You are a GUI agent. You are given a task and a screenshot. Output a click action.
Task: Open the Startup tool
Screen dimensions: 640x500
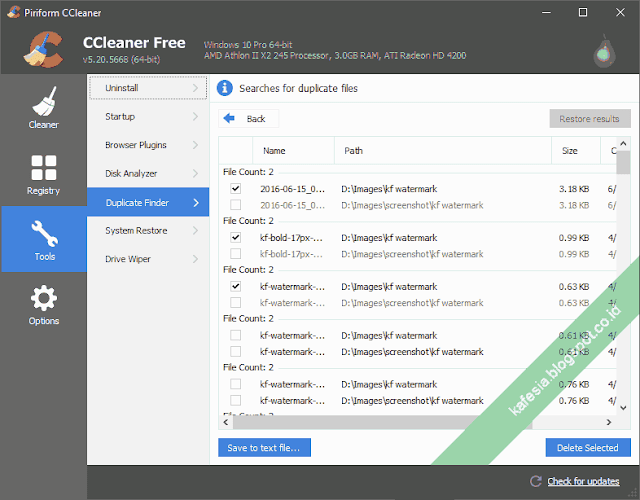click(x=148, y=116)
